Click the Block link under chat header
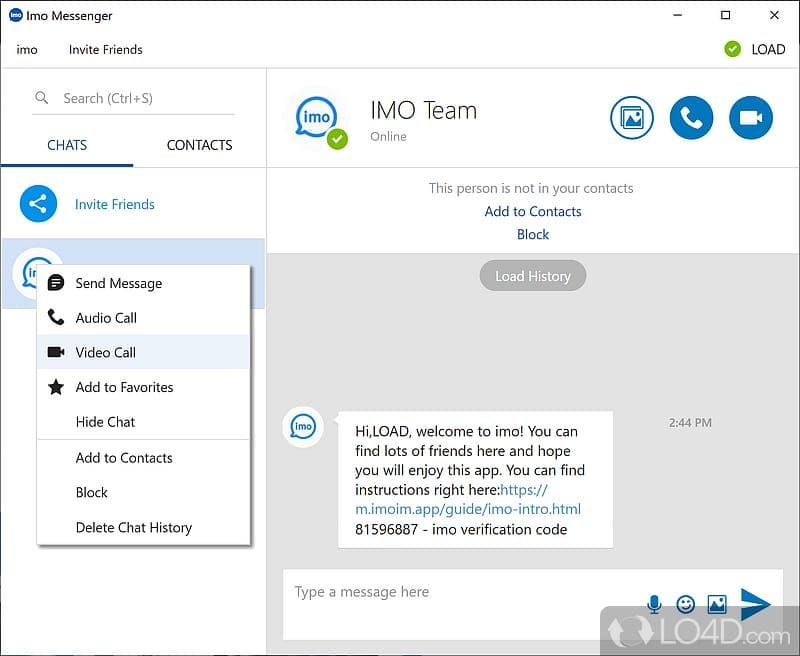Viewport: 800px width, 656px height. pyautogui.click(x=533, y=234)
